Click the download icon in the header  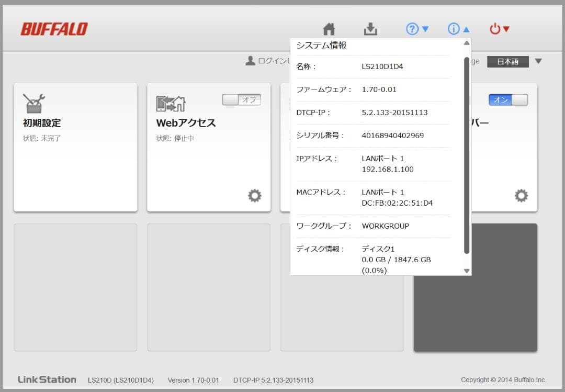point(371,30)
